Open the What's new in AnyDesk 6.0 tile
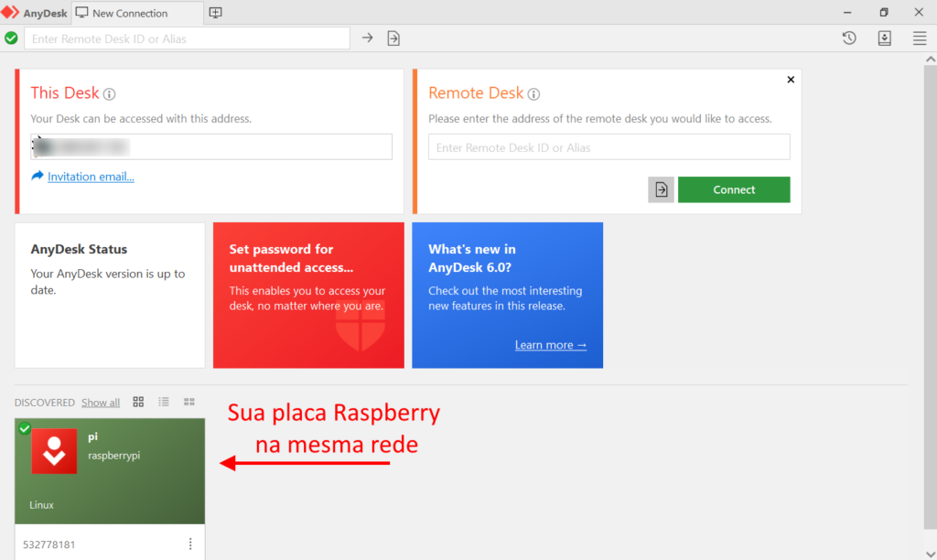The height and width of the screenshot is (560, 937). [507, 296]
